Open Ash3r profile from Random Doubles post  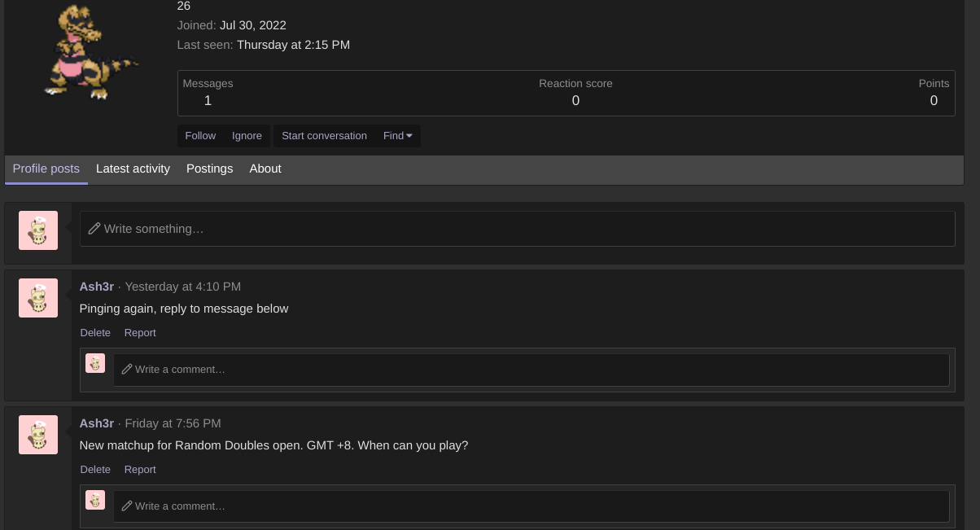pos(97,423)
